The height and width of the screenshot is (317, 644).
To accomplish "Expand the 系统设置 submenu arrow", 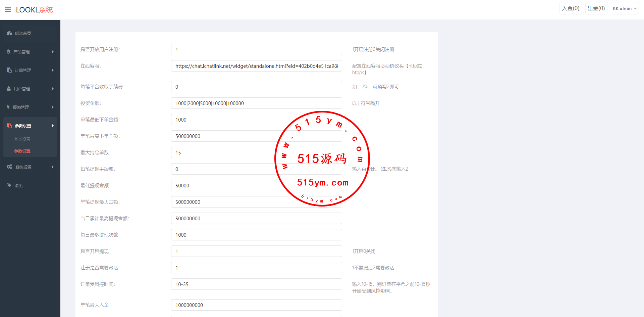I will [53, 167].
